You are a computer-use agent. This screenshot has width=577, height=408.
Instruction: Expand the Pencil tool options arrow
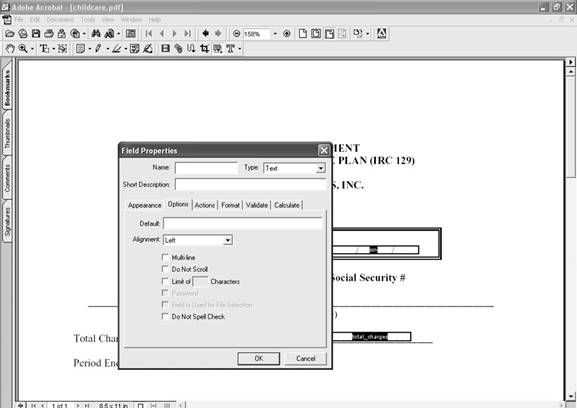tap(107, 49)
